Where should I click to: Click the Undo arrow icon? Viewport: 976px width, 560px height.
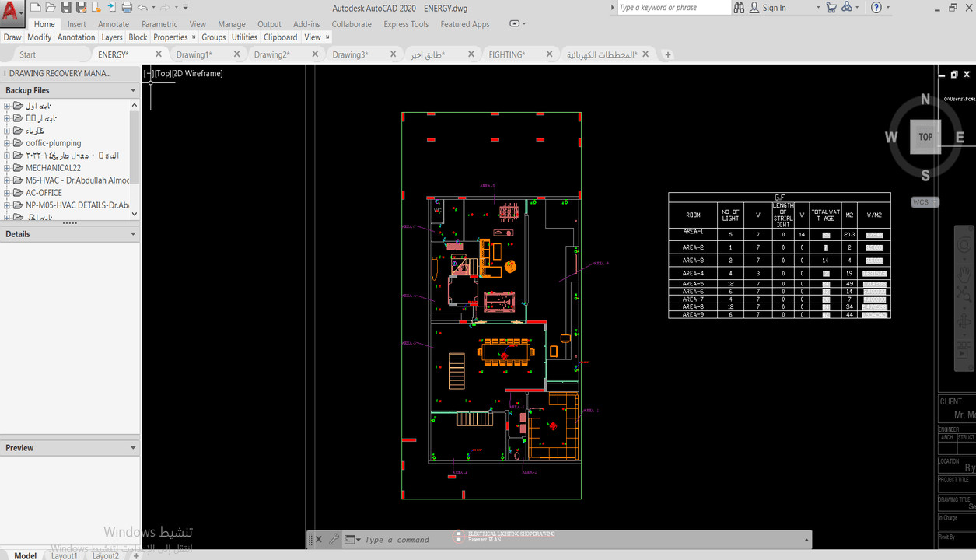142,8
